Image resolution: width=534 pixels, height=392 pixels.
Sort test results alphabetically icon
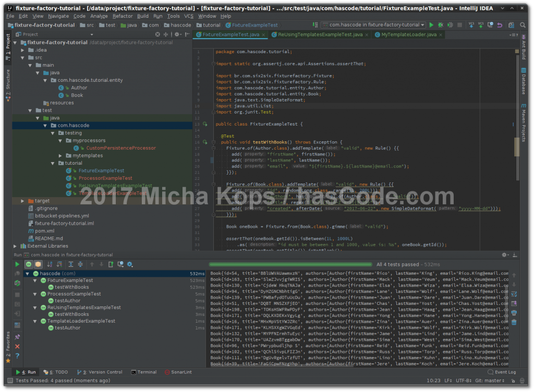(x=48, y=264)
